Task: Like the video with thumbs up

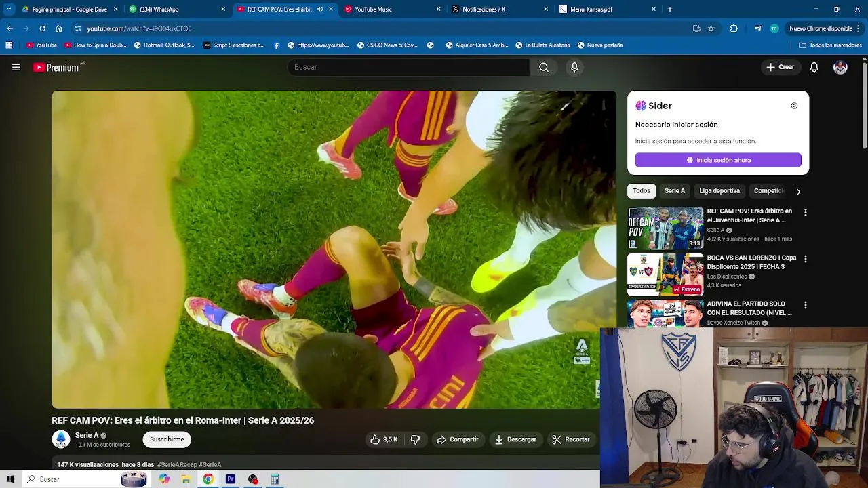Action: pyautogui.click(x=384, y=439)
